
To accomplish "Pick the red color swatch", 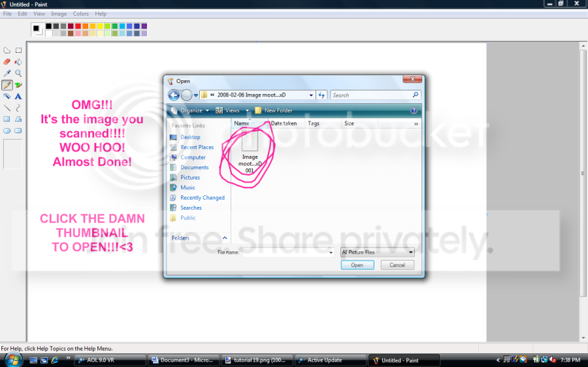I will 78,26.
